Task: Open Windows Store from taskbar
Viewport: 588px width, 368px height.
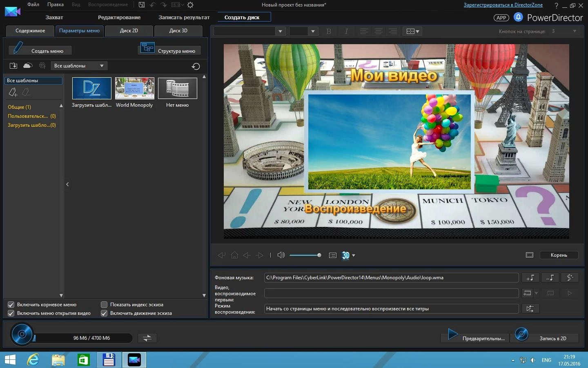Action: 83,360
